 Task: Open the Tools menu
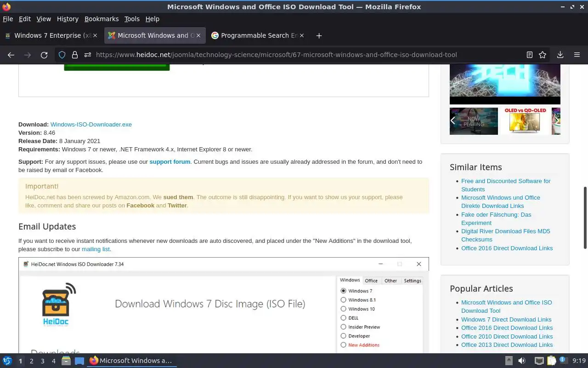[x=132, y=19]
